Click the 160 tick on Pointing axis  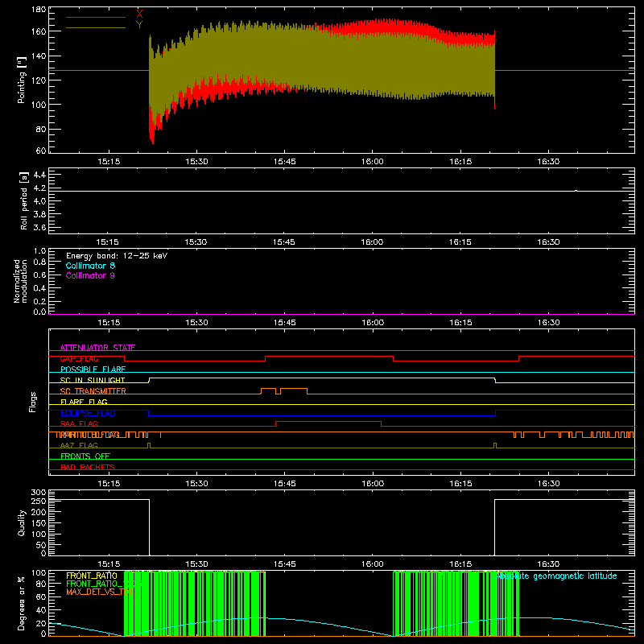pyautogui.click(x=38, y=31)
